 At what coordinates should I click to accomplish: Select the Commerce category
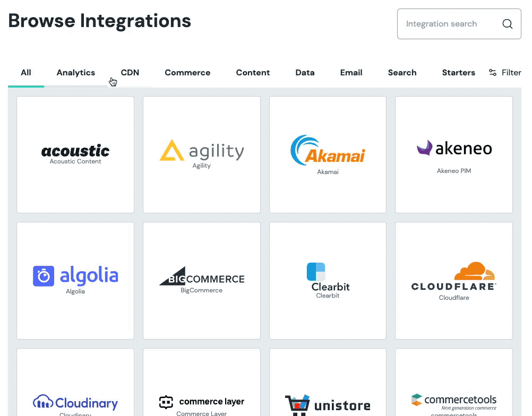tap(187, 72)
